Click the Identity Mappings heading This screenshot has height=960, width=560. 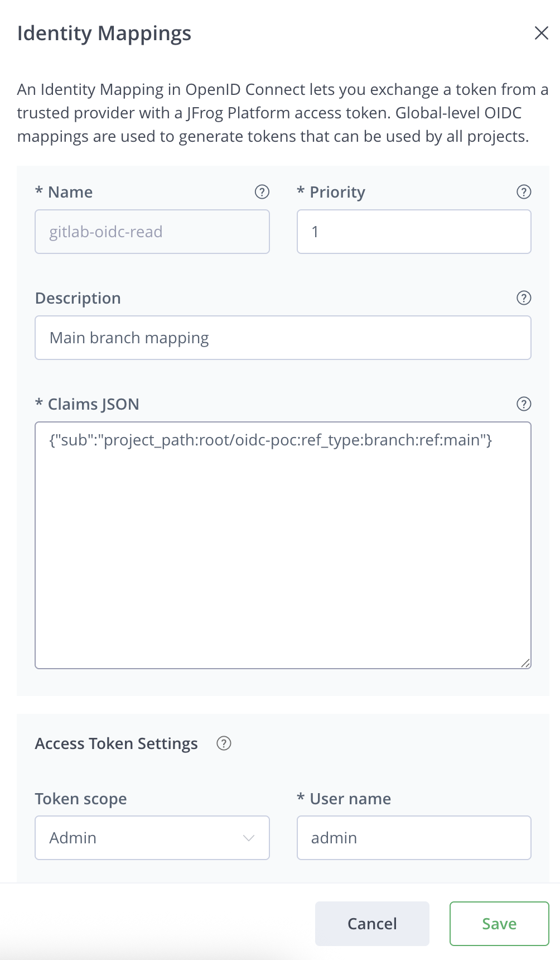point(104,33)
